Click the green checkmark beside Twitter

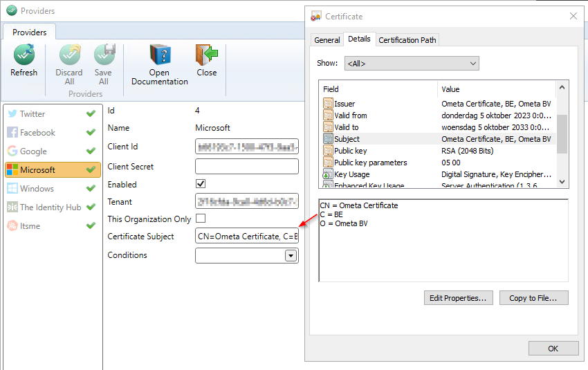pyautogui.click(x=91, y=113)
